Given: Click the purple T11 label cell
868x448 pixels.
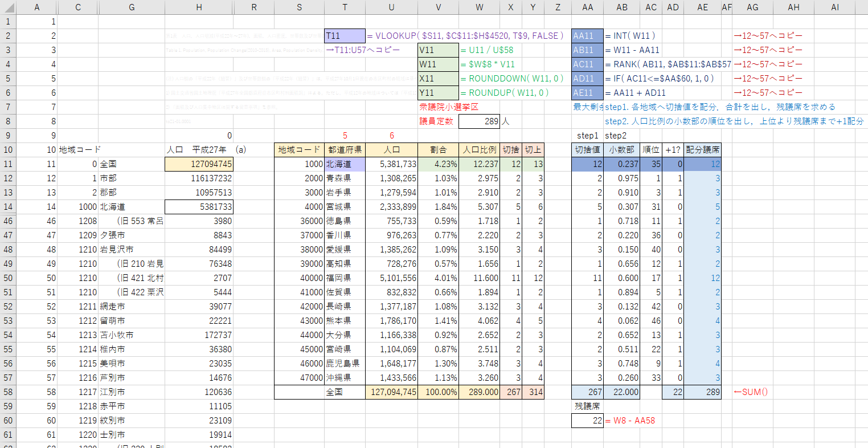Looking at the screenshot, I should click(345, 36).
